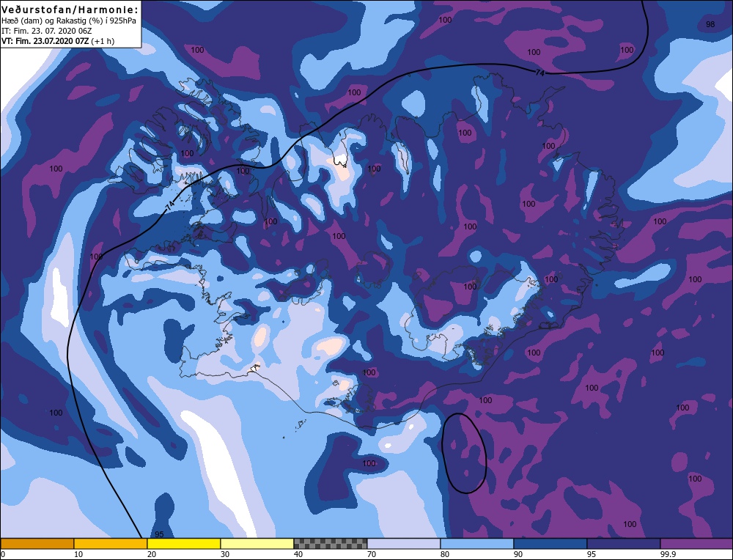Screen dimensions: 733x560
Task: Click the 'VT: Fim. 23.07.2020 07Z (+1 h)' line
Action: [58, 41]
